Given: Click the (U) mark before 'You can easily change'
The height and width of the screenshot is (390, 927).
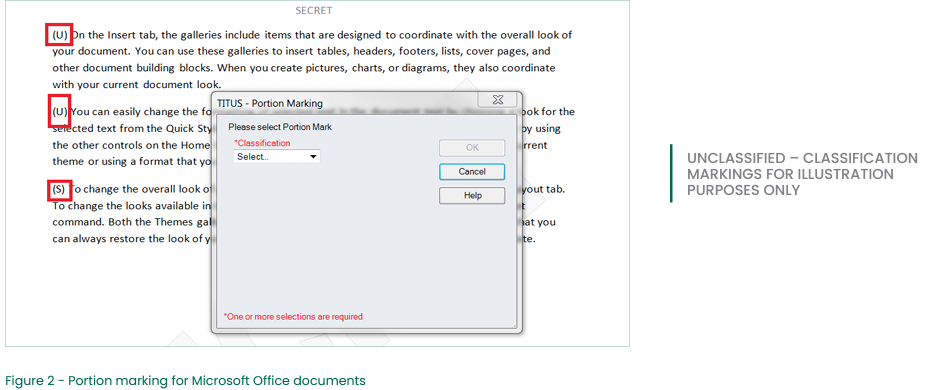Looking at the screenshot, I should tap(59, 111).
